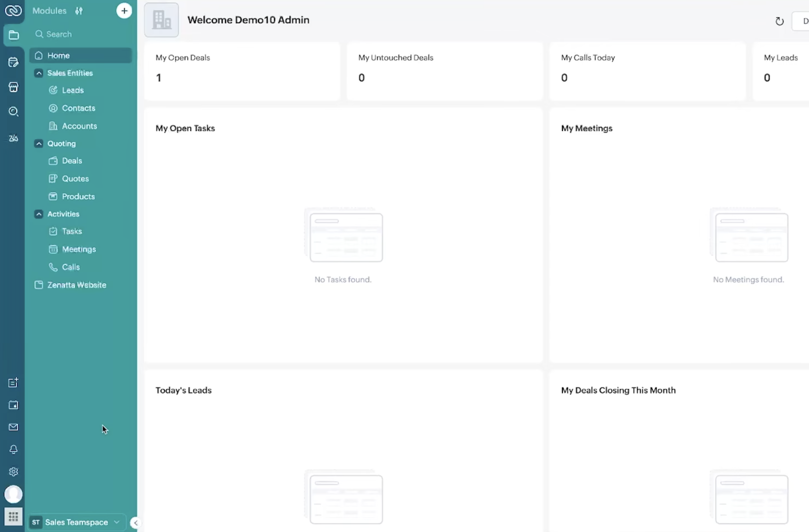Collapse the Sales Entities section
809x532 pixels.
pos(38,73)
